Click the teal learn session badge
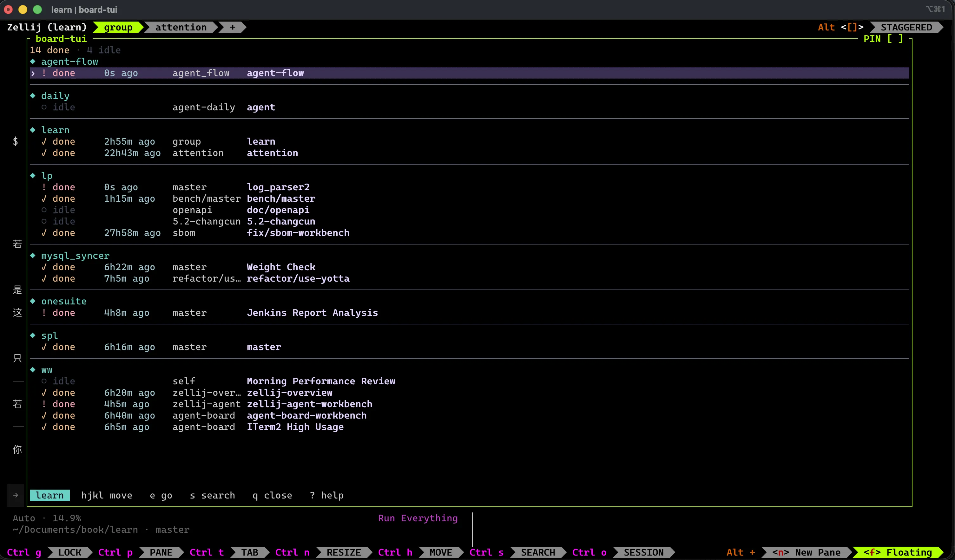The image size is (955, 560). coord(49,495)
